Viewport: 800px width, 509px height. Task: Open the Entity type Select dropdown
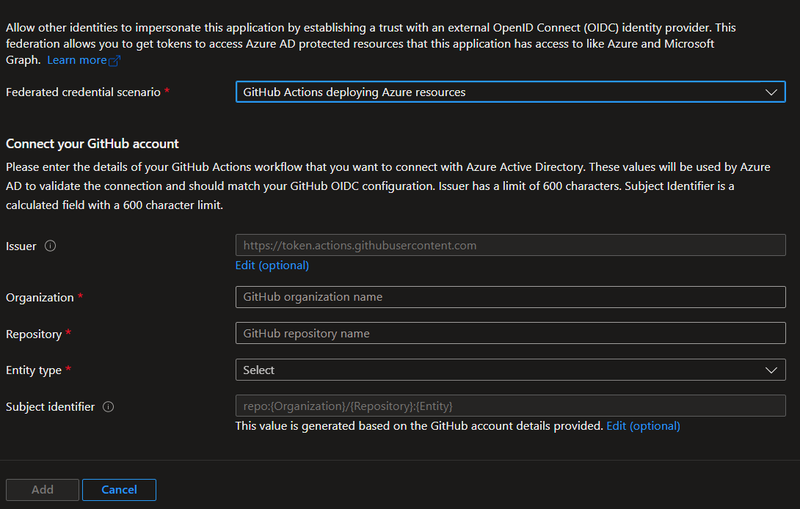click(x=510, y=370)
